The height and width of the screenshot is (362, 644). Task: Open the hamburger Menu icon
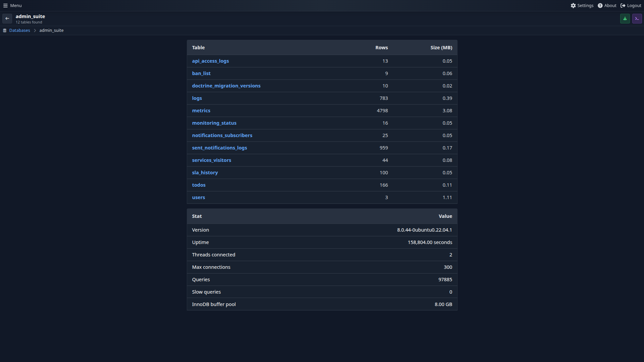(5, 5)
